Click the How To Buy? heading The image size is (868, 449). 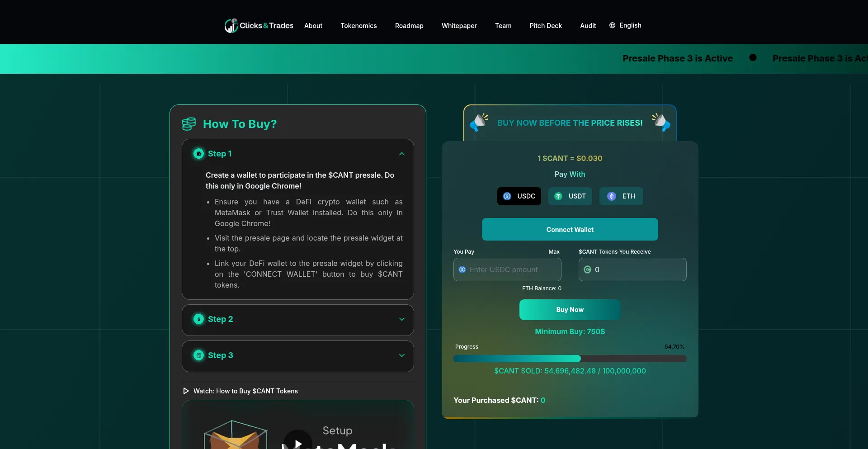(x=240, y=124)
